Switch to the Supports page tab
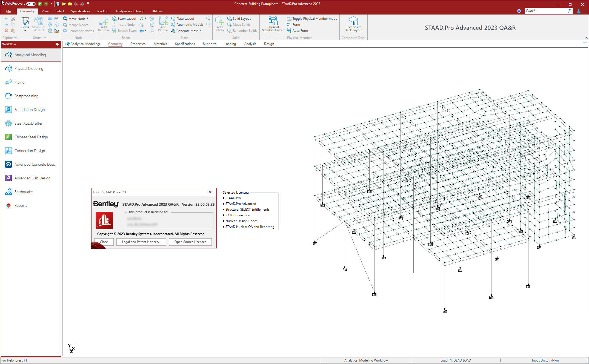 tap(209, 44)
